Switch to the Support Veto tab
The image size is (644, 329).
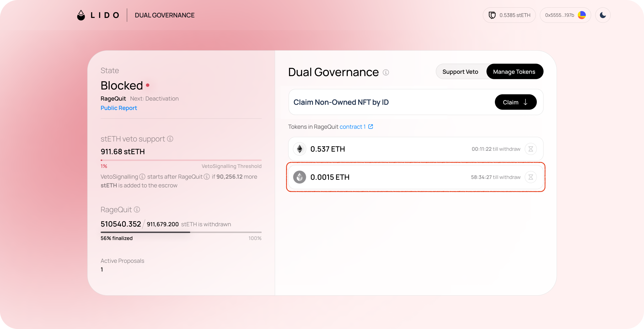pos(460,72)
